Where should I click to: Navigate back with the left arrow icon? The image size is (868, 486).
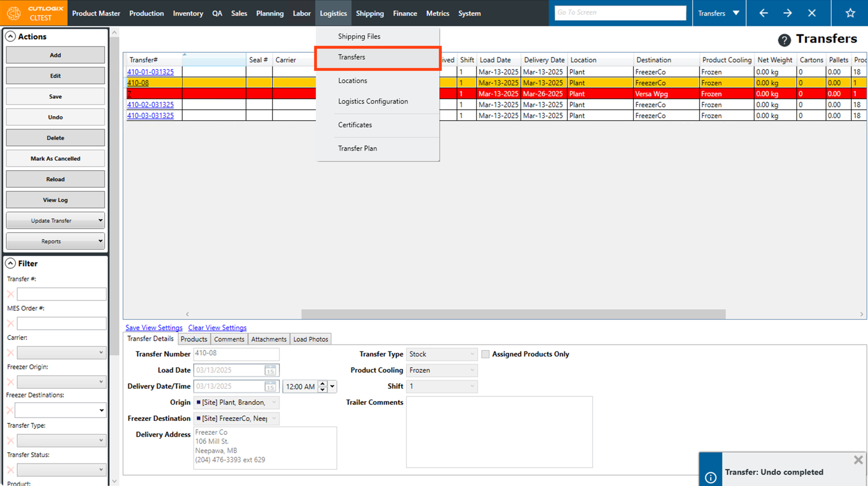pyautogui.click(x=763, y=13)
